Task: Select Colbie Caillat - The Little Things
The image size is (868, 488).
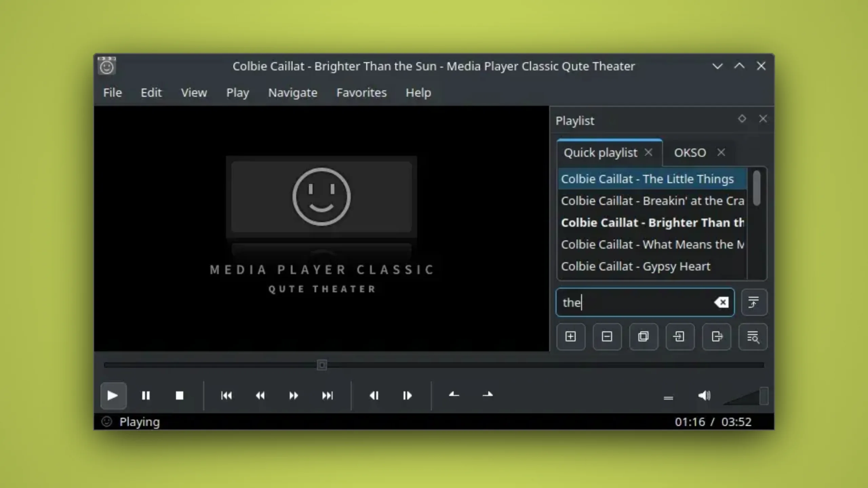Action: pyautogui.click(x=652, y=179)
